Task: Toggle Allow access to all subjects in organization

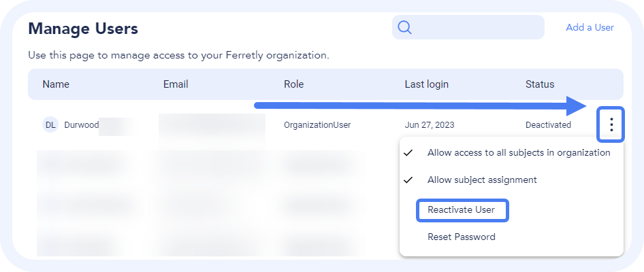Action: [x=518, y=153]
